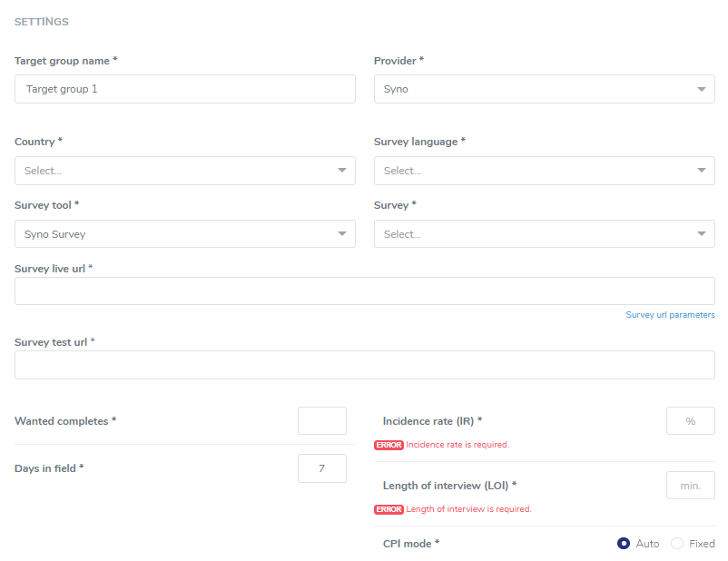Image resolution: width=728 pixels, height=561 pixels.
Task: Click the Length of interview minutes field
Action: coord(690,486)
